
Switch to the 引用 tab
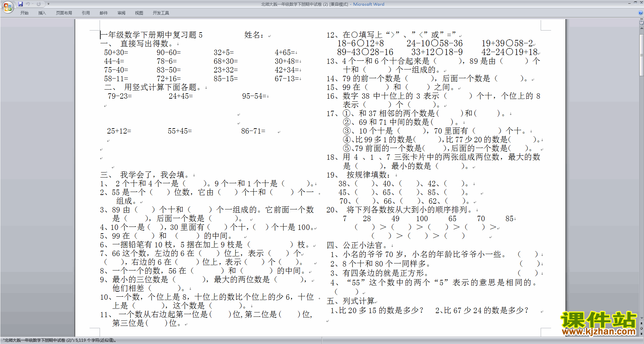click(86, 13)
